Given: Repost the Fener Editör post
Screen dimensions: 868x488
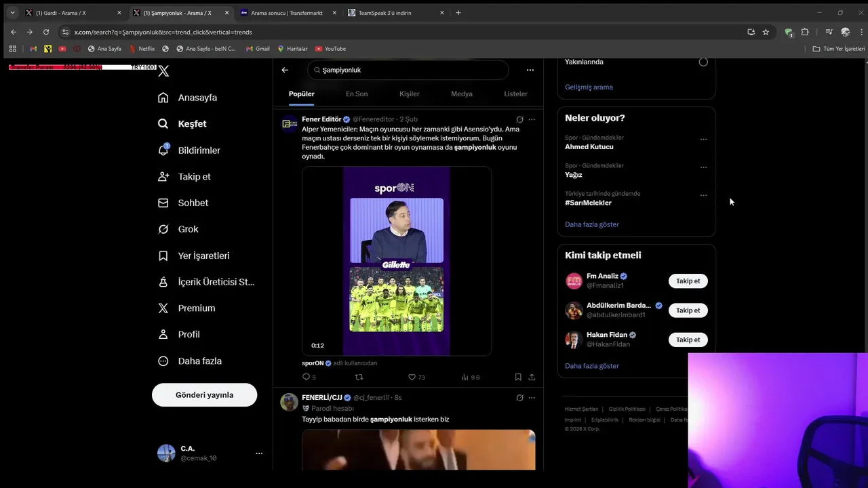Looking at the screenshot, I should (x=359, y=377).
